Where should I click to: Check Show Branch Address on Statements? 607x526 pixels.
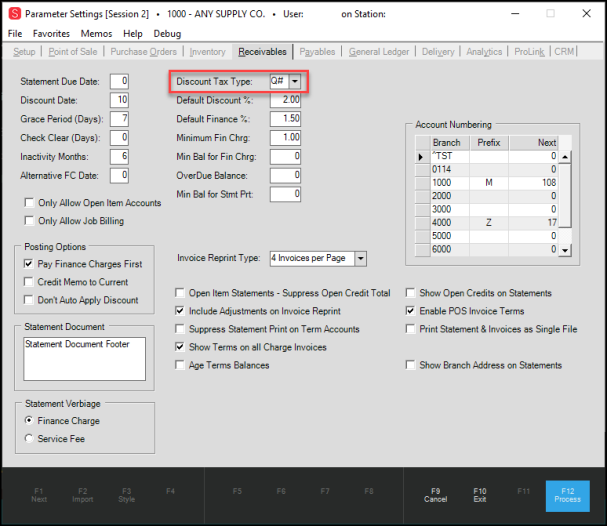point(410,365)
